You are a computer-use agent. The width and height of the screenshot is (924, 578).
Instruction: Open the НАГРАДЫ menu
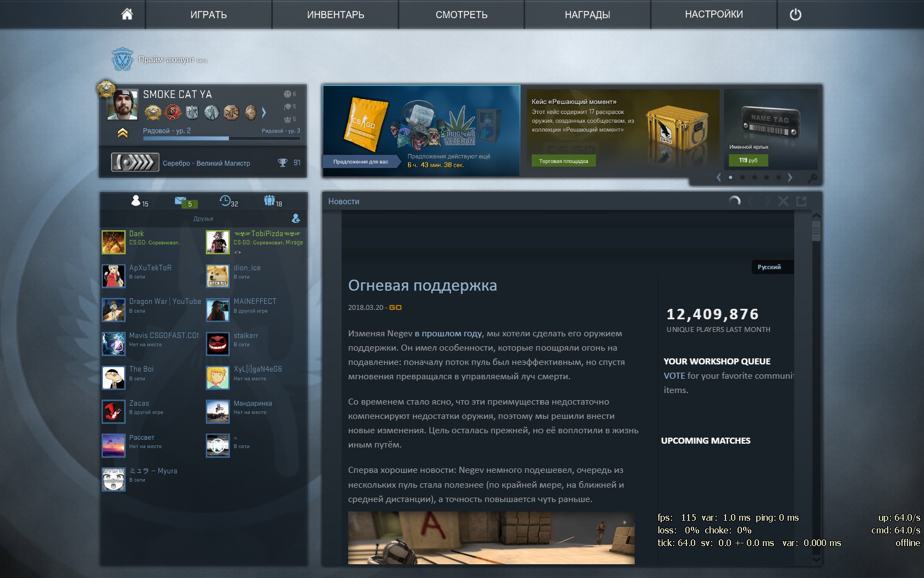(x=587, y=14)
